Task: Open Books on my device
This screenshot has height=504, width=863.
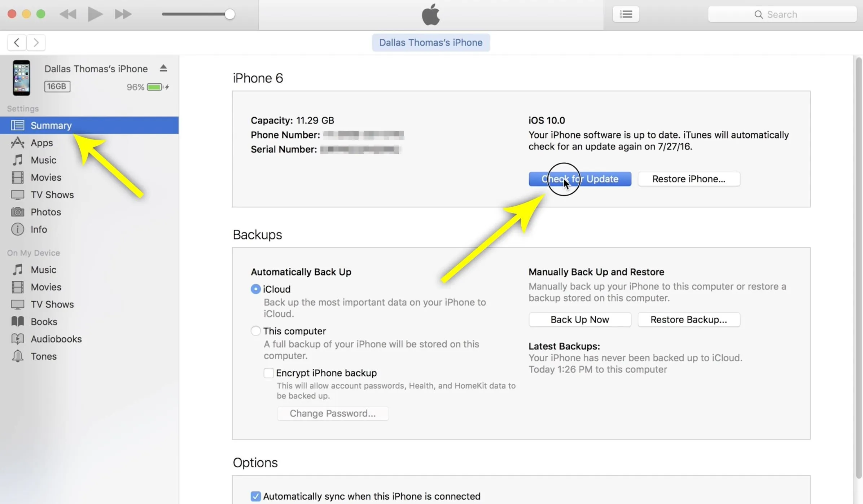Action: pyautogui.click(x=89, y=322)
